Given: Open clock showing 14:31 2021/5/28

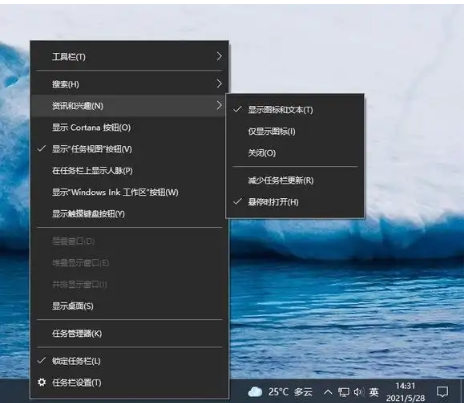Looking at the screenshot, I should click(405, 392).
